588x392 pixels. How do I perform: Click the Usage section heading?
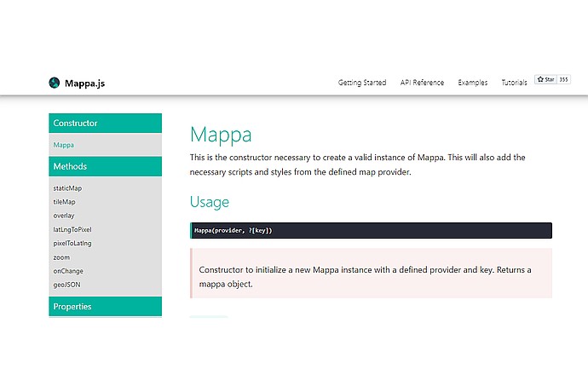[x=210, y=202]
